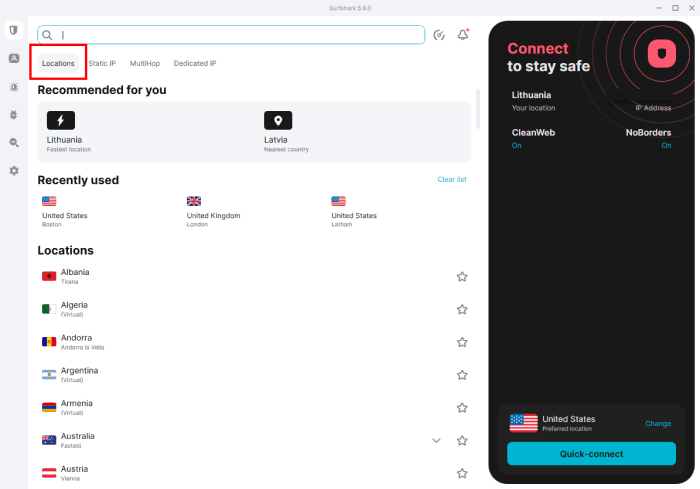Click the flag above United States Boston

point(49,201)
